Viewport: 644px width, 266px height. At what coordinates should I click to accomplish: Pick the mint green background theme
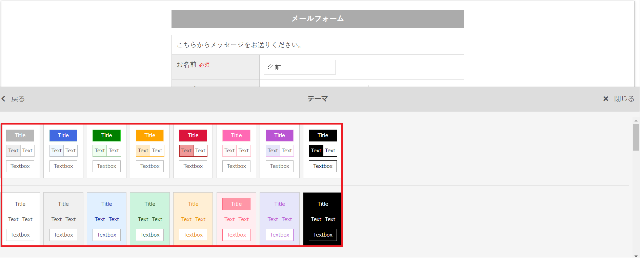pos(150,219)
